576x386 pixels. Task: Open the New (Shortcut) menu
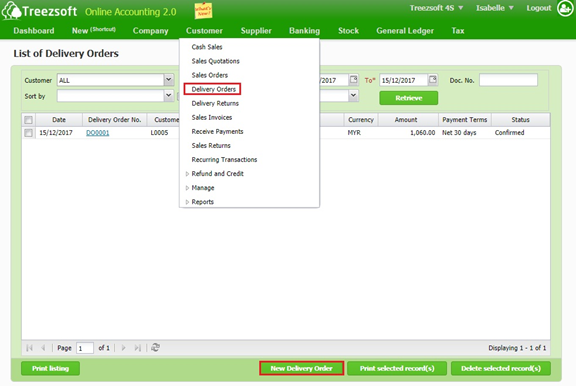94,30
